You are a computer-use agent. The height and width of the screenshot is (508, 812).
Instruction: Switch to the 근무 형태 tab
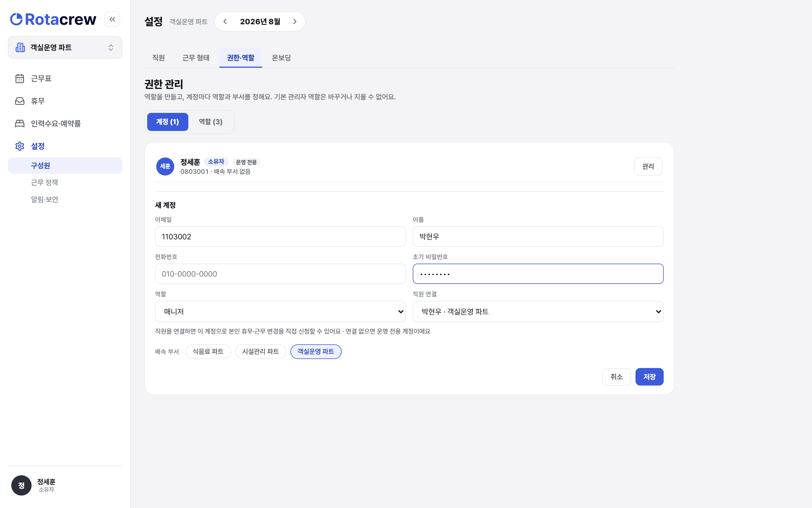tap(196, 58)
